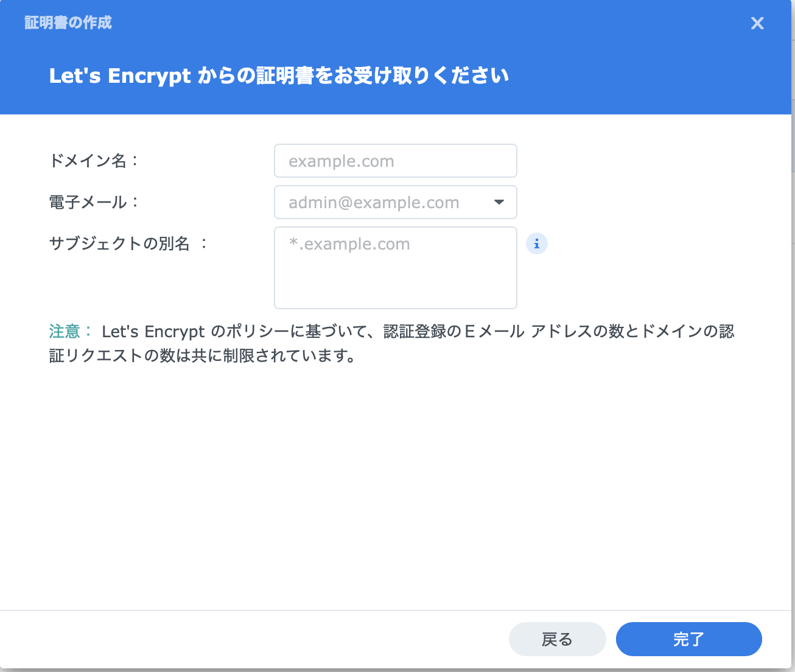795x672 pixels.
Task: Confirm certificate creation with 完了
Action: point(688,639)
